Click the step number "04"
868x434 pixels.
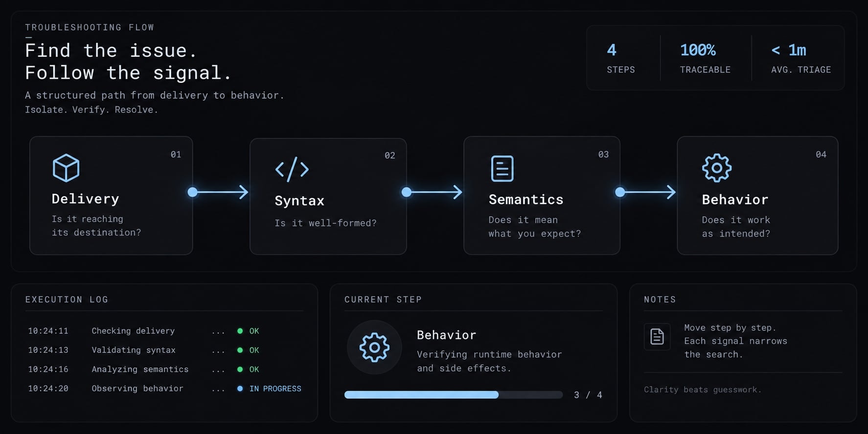(x=821, y=155)
